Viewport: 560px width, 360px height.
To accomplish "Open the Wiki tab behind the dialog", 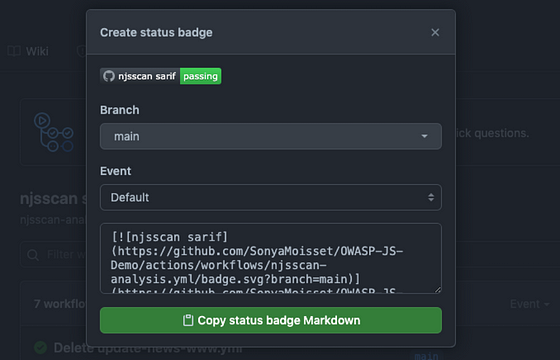I will pyautogui.click(x=28, y=51).
